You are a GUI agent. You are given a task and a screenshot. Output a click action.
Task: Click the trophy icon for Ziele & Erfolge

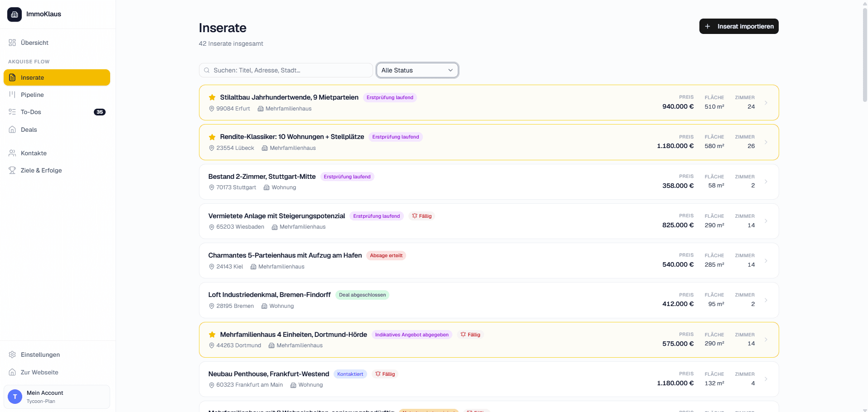click(12, 170)
